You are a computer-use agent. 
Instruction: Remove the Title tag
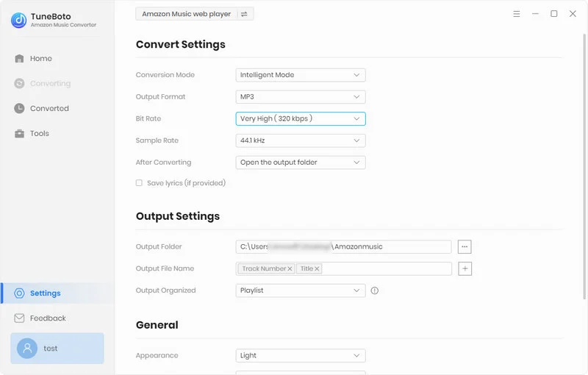tap(317, 269)
